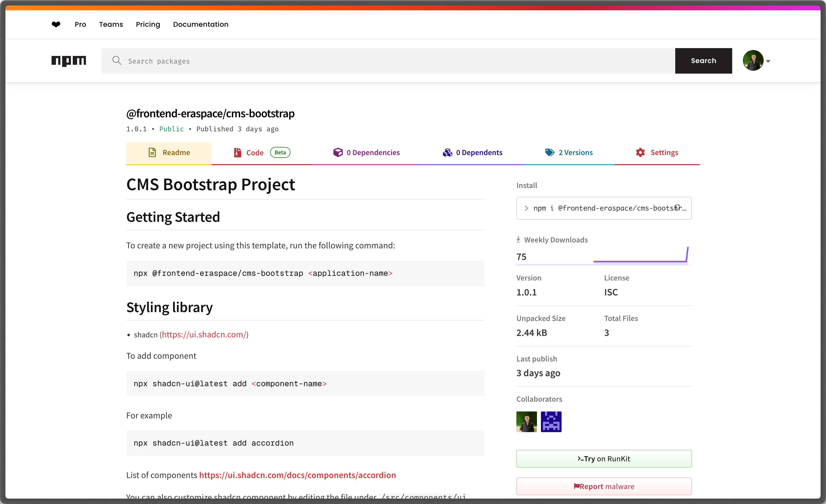Switch to the 2 Versions tab
This screenshot has height=504, width=826.
tap(575, 152)
